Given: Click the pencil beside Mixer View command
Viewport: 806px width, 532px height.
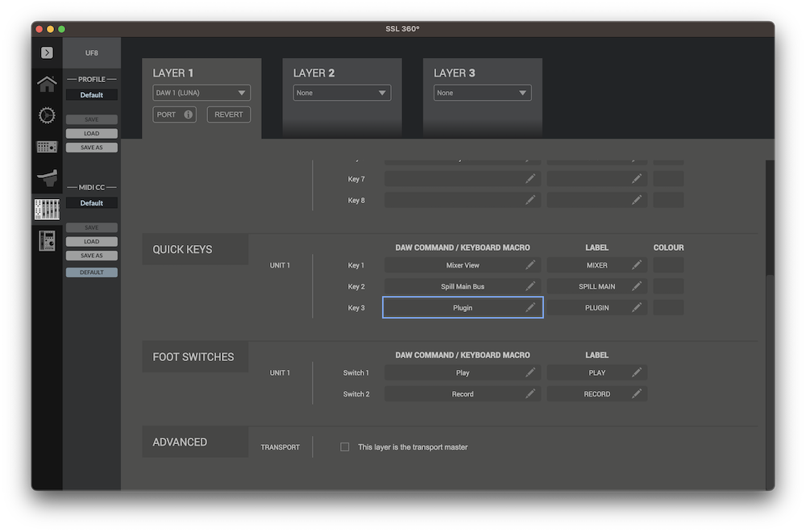Looking at the screenshot, I should click(x=530, y=265).
